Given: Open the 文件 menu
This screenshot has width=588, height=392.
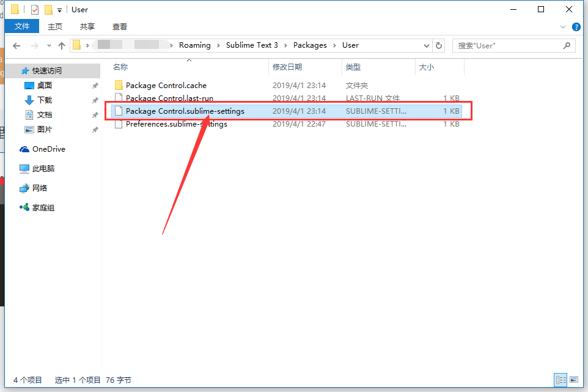Looking at the screenshot, I should point(21,26).
